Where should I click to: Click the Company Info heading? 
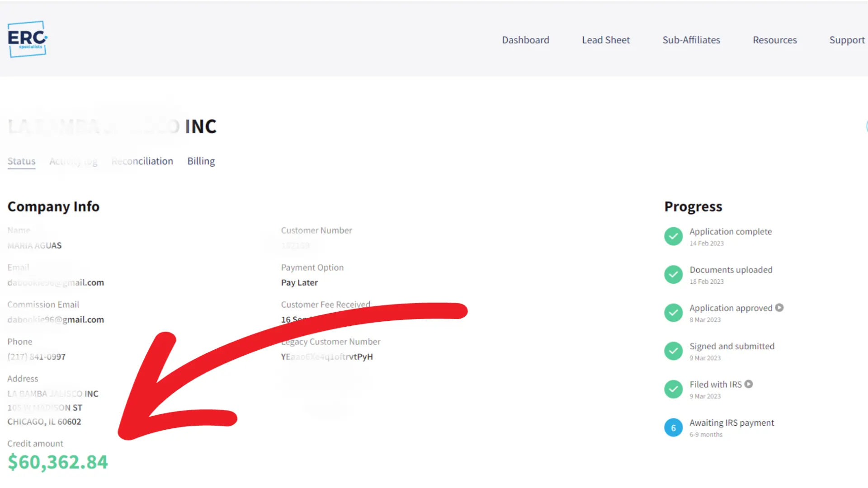click(53, 206)
